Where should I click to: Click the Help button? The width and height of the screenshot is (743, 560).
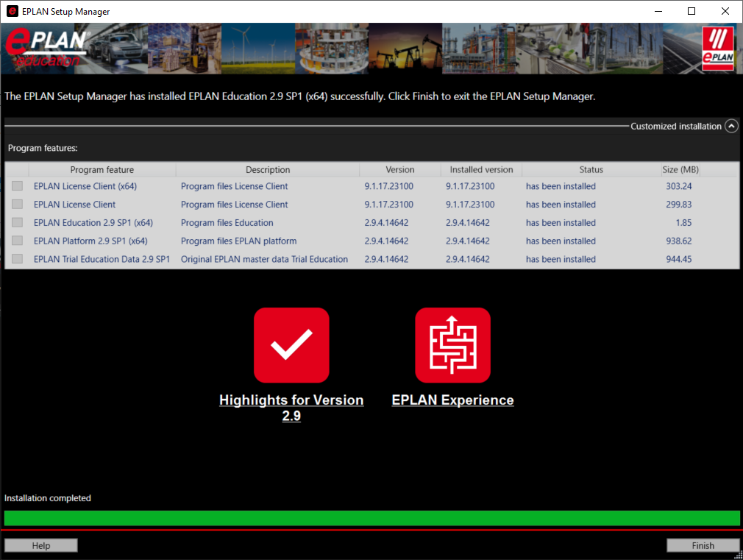(40, 545)
